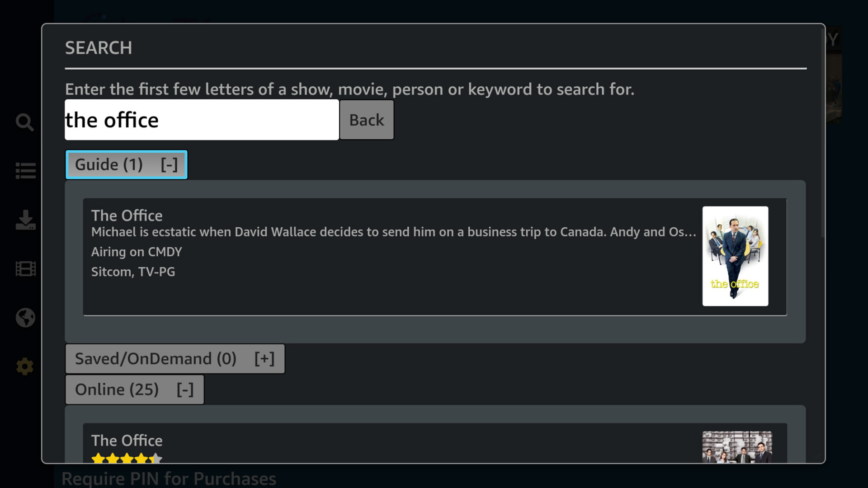Open The Office title in Online results
The height and width of the screenshot is (488, 868).
127,441
